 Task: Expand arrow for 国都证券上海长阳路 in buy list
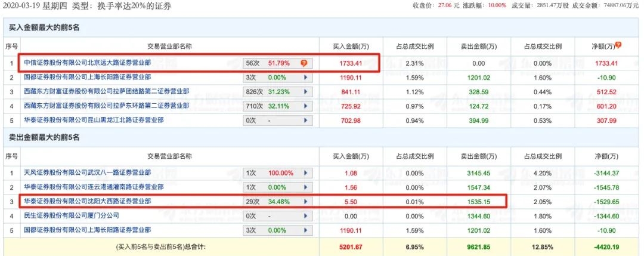pos(305,78)
